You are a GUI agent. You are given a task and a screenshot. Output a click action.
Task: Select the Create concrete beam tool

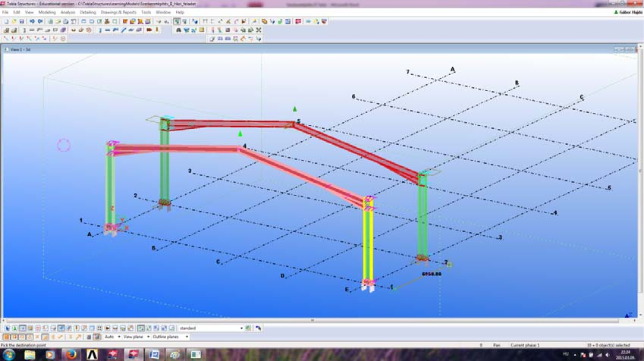click(32, 30)
